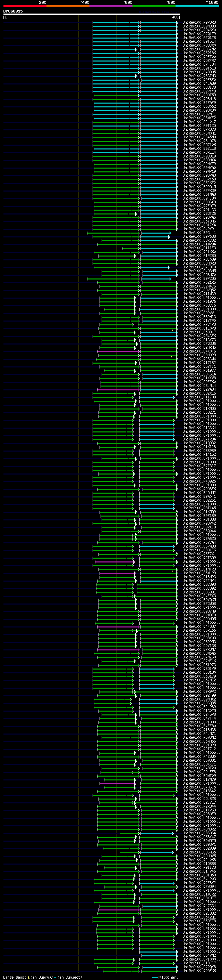The image size is (222, 980).
Task: Click label UniRef100_B9DHX4
Action: point(199,160)
